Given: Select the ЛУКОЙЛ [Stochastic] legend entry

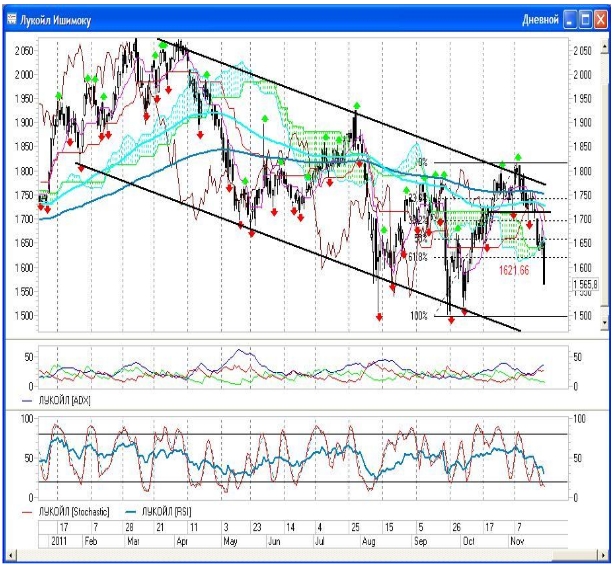Looking at the screenshot, I should [x=66, y=511].
